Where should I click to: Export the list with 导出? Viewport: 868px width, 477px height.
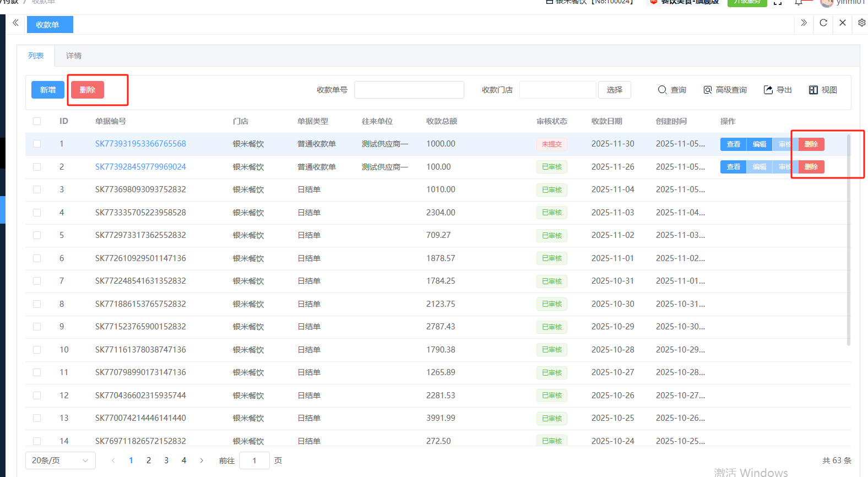point(778,90)
